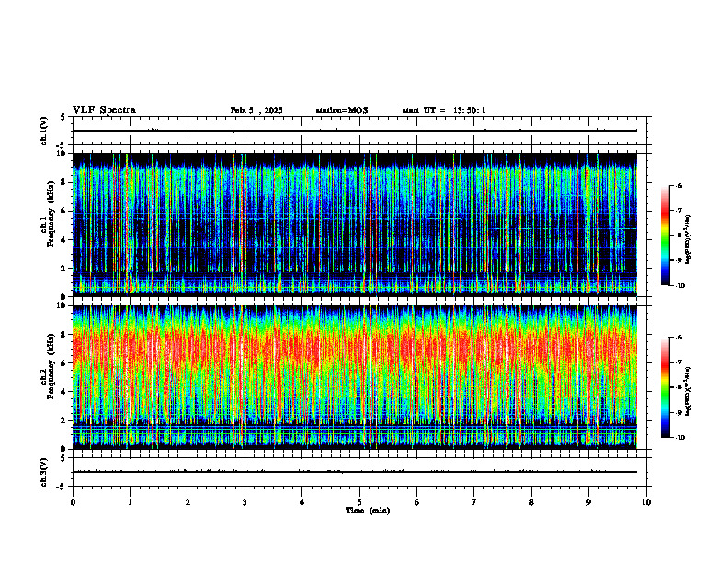Image resolution: width=728 pixels, height=563 pixels.
Task: Click the ch.1 spectrogram color bar
Action: pos(665,236)
